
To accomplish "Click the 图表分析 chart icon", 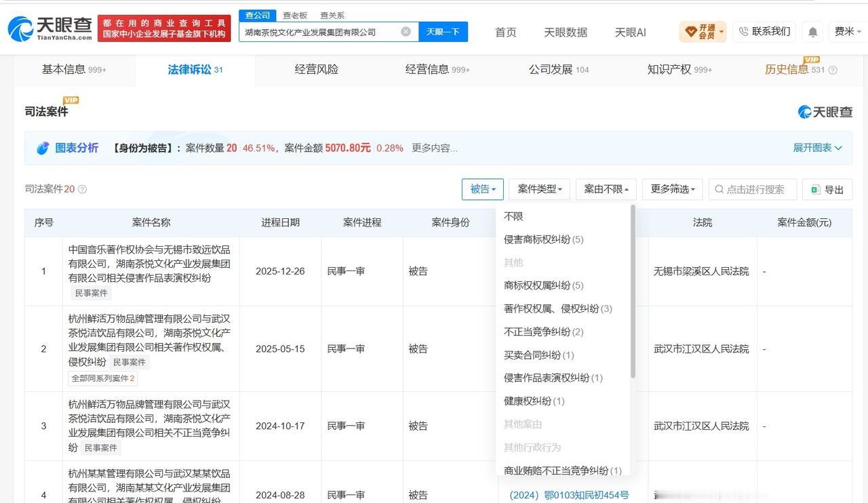I will point(43,148).
